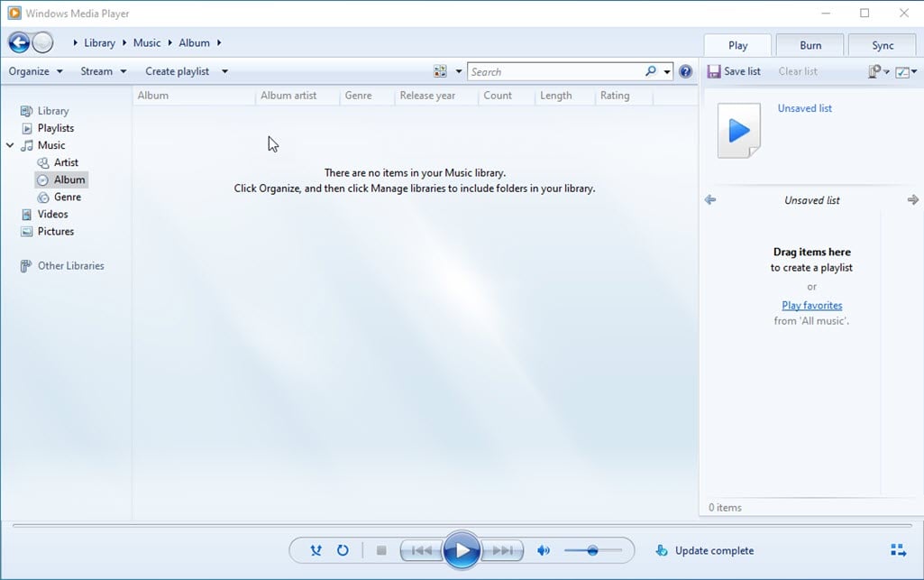Open the Help question mark icon

click(x=685, y=71)
